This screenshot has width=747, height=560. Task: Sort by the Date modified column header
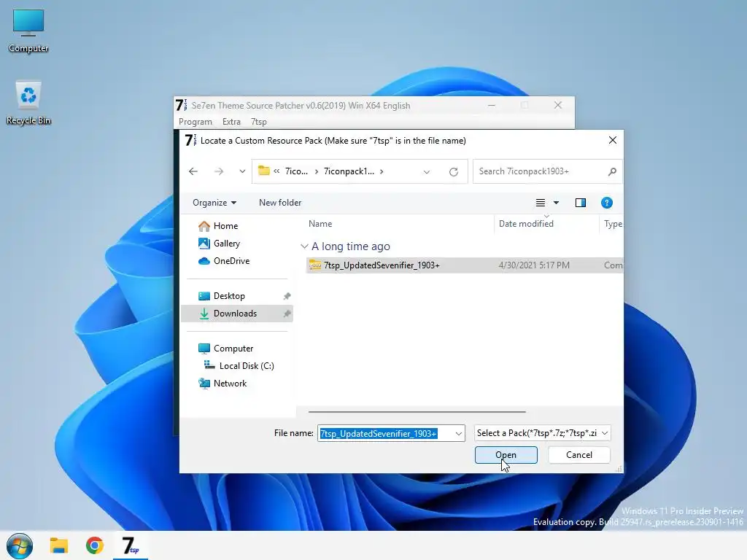click(x=526, y=224)
